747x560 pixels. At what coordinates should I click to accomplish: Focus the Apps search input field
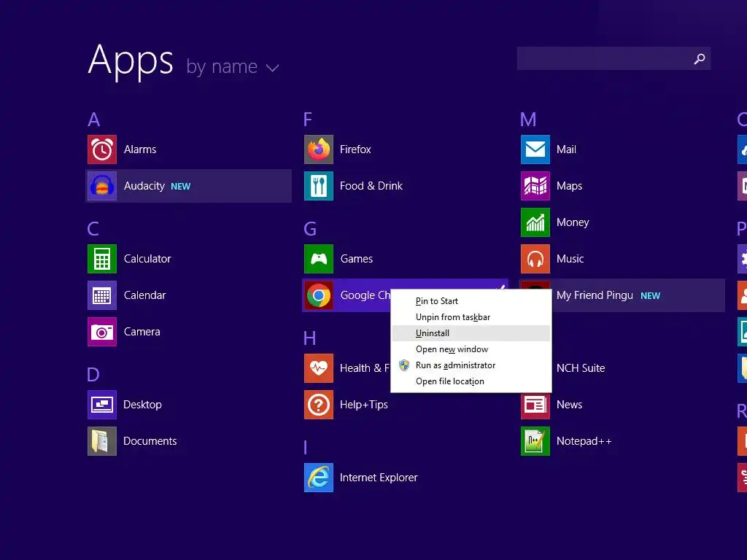point(614,58)
